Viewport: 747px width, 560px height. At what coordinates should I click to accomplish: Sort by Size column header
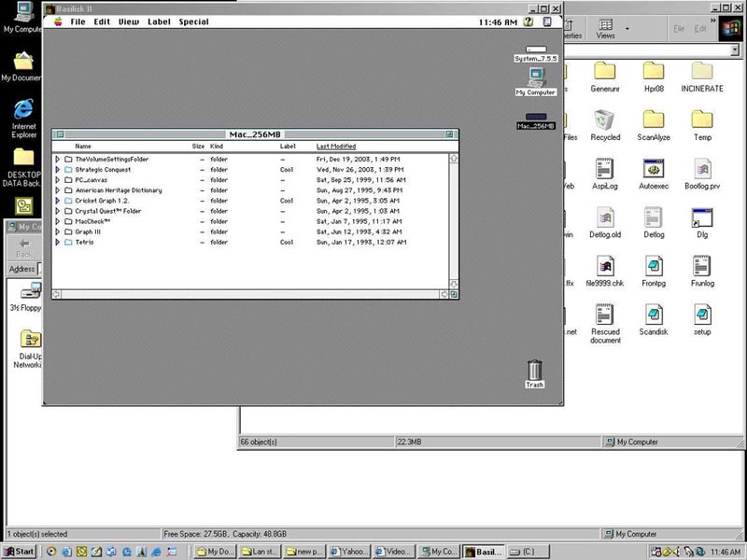coord(198,147)
